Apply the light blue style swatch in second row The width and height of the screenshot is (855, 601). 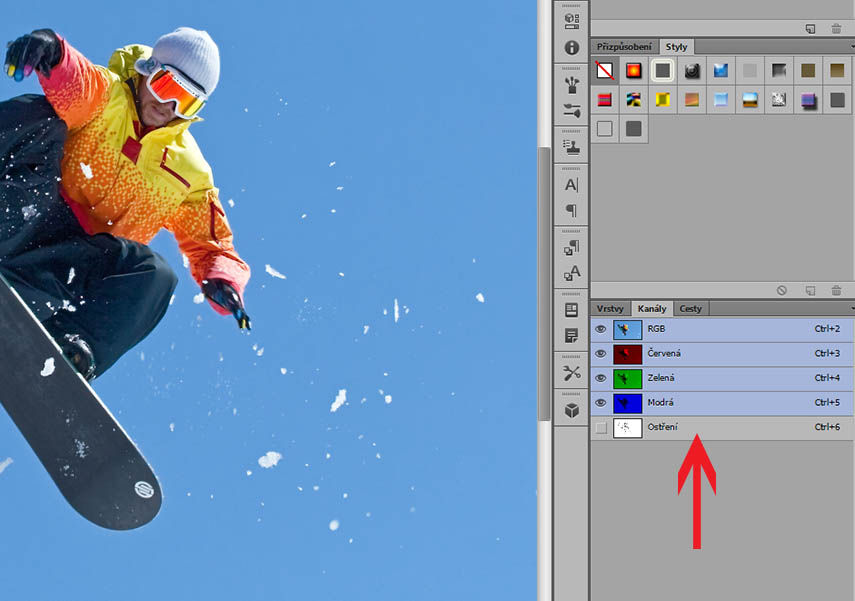click(721, 100)
